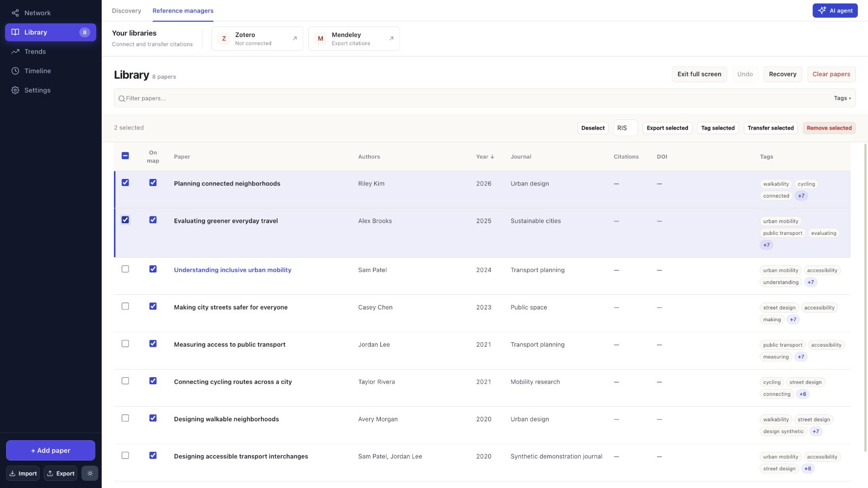This screenshot has height=488, width=868.
Task: Click the Zotero Z logo icon
Action: pos(224,39)
